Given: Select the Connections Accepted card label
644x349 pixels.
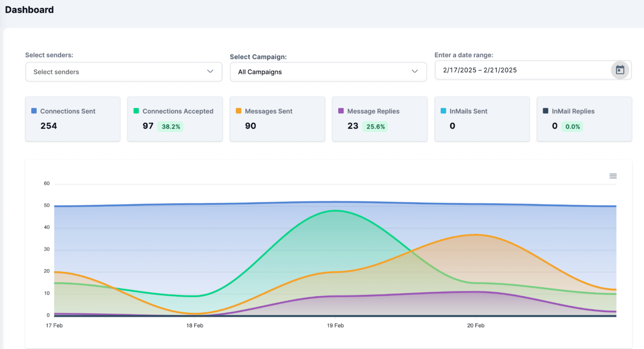Looking at the screenshot, I should tap(178, 111).
